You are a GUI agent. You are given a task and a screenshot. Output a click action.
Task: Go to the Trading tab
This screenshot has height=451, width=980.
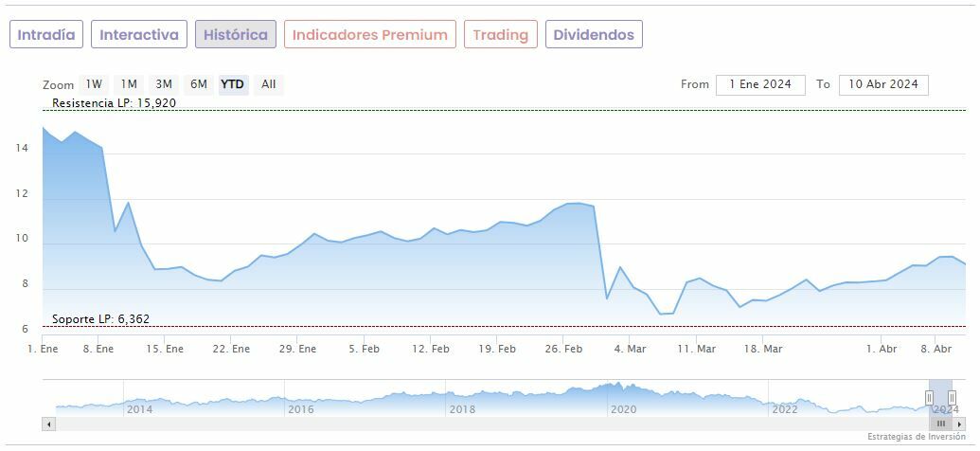tap(500, 35)
